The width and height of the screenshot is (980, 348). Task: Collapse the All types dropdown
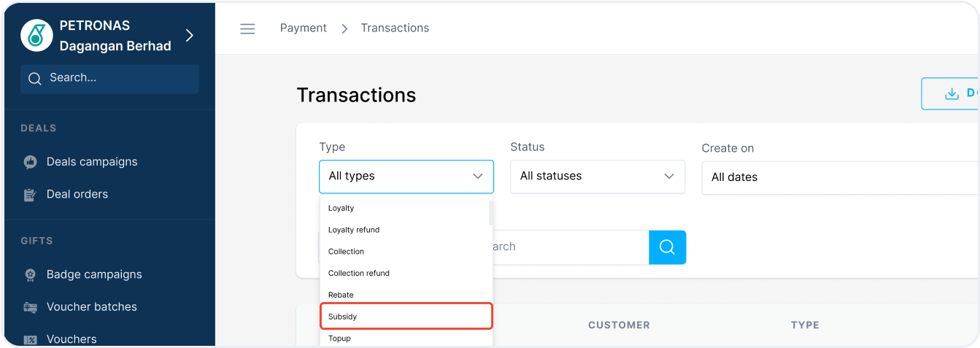(406, 177)
